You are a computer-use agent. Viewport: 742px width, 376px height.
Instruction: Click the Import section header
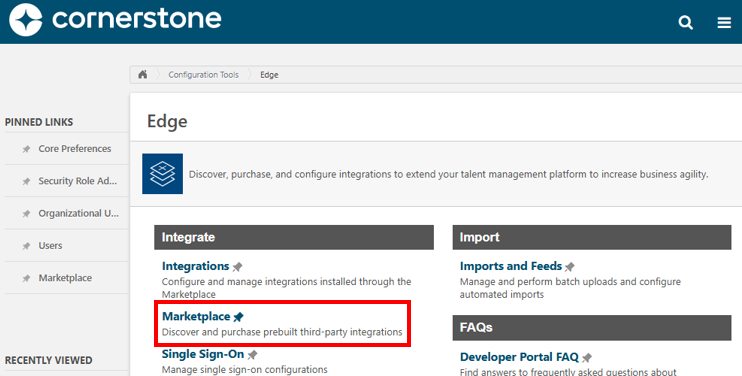pos(592,237)
